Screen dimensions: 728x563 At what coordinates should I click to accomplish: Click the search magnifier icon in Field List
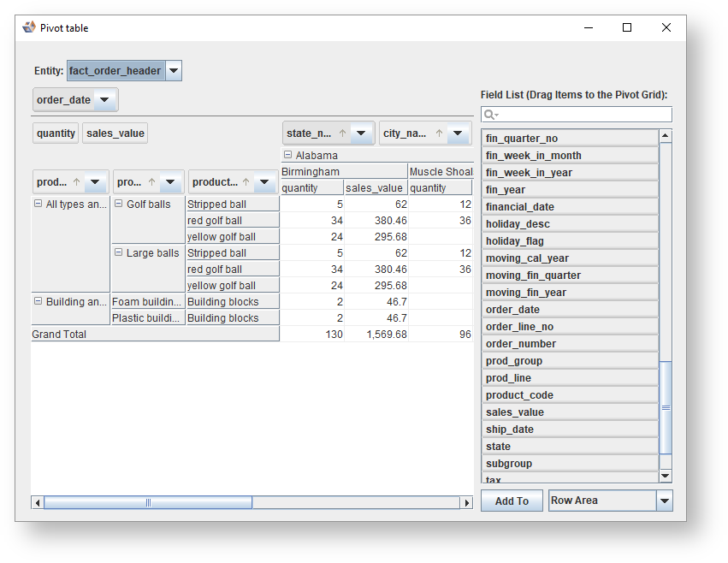pyautogui.click(x=490, y=115)
